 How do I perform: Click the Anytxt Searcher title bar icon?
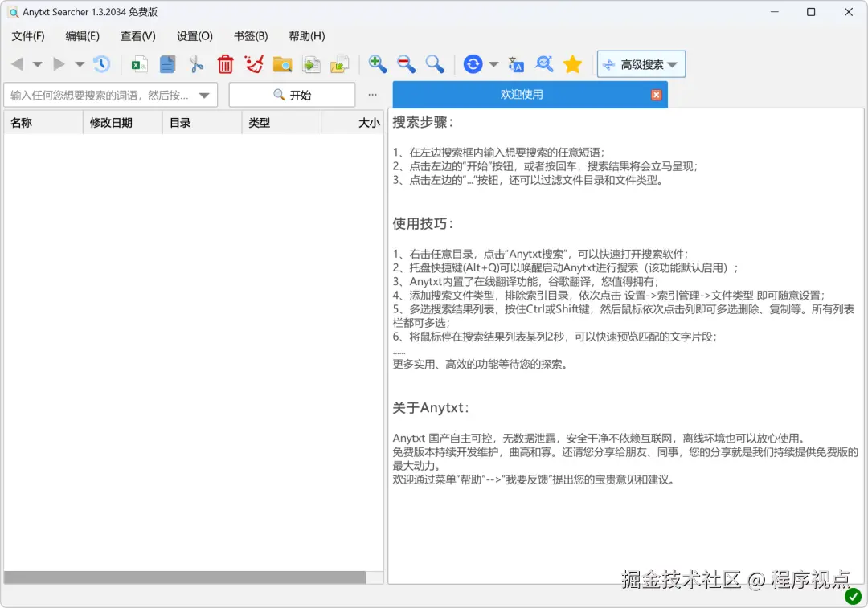(x=14, y=12)
